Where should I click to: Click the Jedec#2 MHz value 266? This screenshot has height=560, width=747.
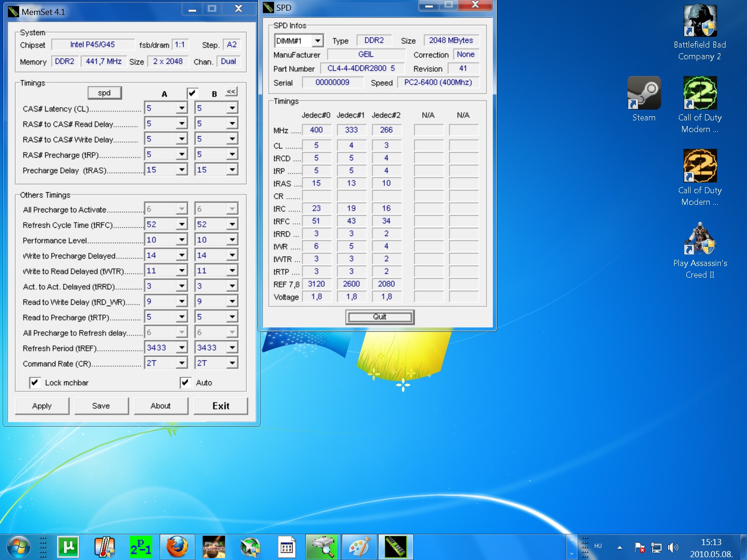pyautogui.click(x=387, y=130)
